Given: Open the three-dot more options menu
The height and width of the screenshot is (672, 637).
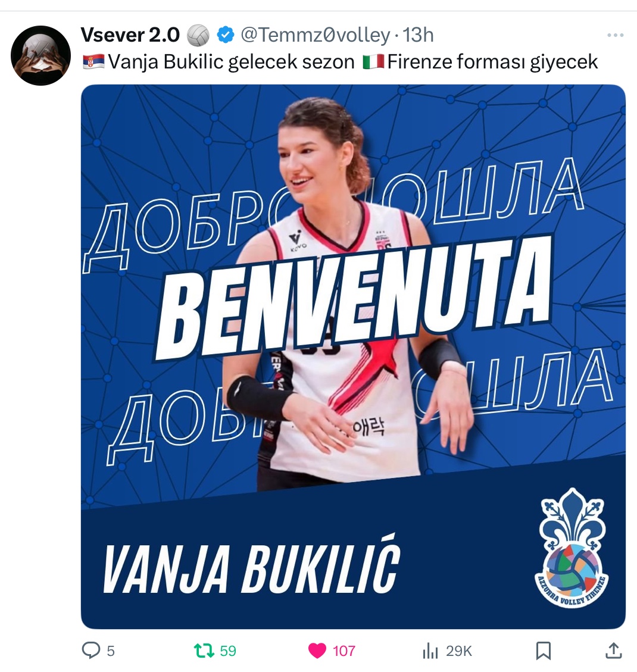Looking at the screenshot, I should coord(615,35).
